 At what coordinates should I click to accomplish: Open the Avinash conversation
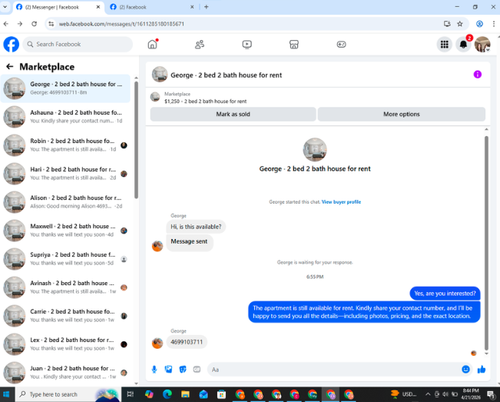[x=65, y=287]
